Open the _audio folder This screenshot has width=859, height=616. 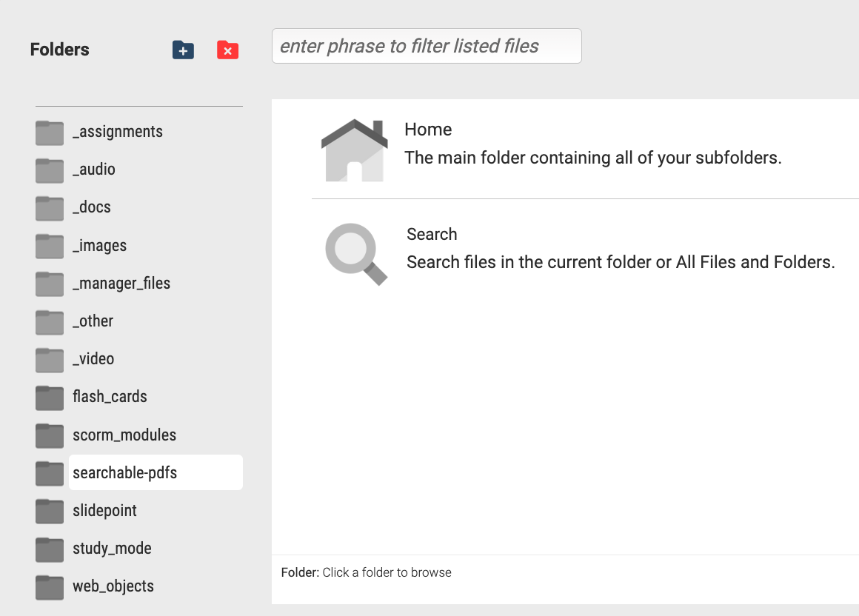pyautogui.click(x=94, y=170)
